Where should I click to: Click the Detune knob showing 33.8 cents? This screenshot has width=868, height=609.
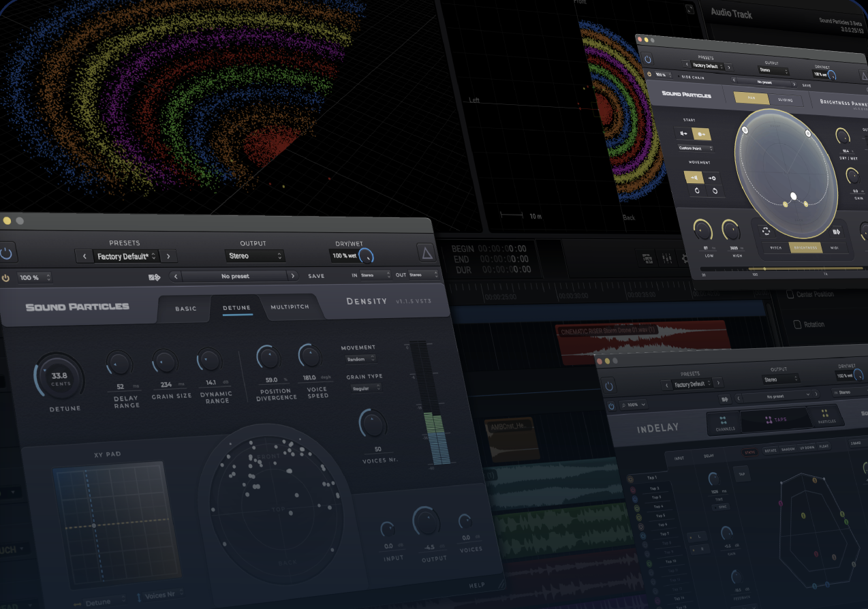(x=59, y=379)
